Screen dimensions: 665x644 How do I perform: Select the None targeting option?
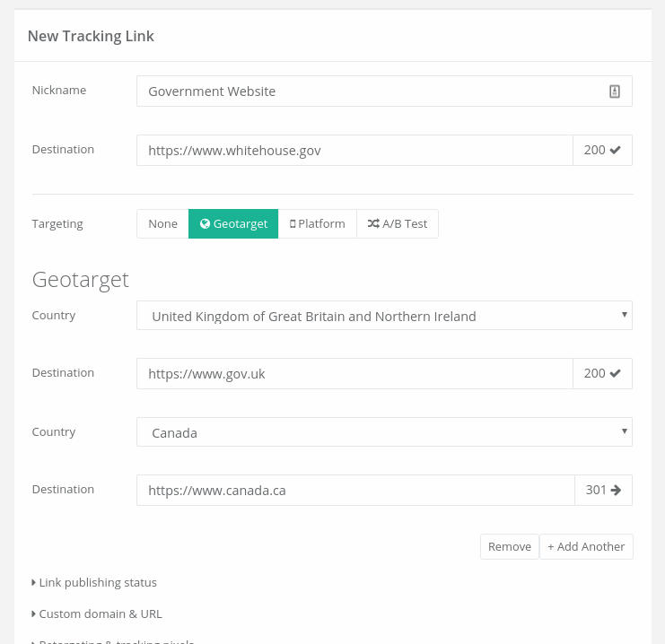[162, 224]
